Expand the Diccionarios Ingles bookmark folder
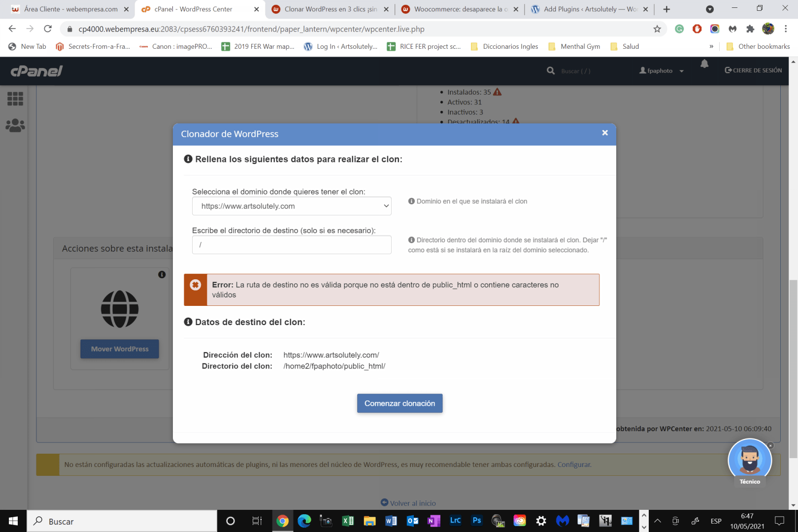The height and width of the screenshot is (532, 798). 504,46
